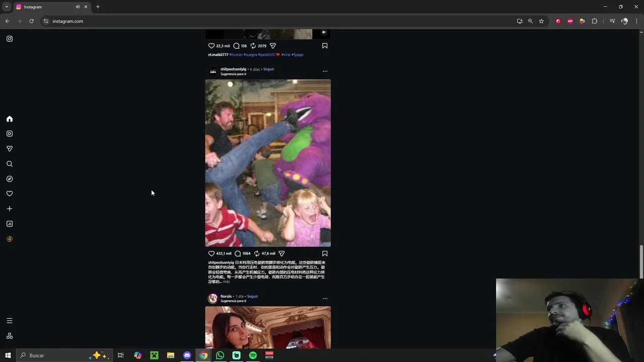This screenshot has width=644, height=362.
Task: Open profile avatar in Instagram sidebar
Action: coord(10,239)
